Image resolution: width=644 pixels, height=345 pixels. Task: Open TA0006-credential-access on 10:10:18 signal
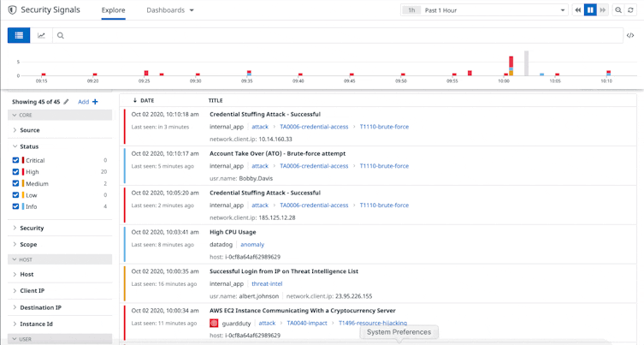click(314, 127)
